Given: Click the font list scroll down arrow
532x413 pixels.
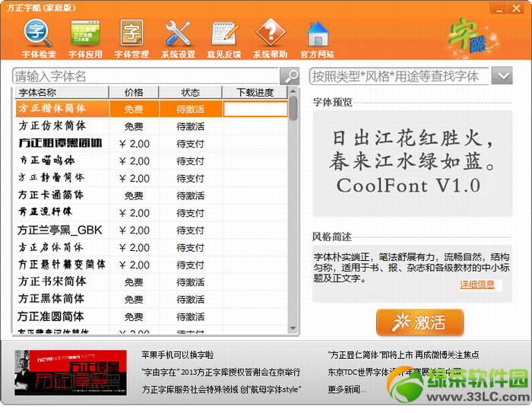Looking at the screenshot, I should (x=293, y=329).
